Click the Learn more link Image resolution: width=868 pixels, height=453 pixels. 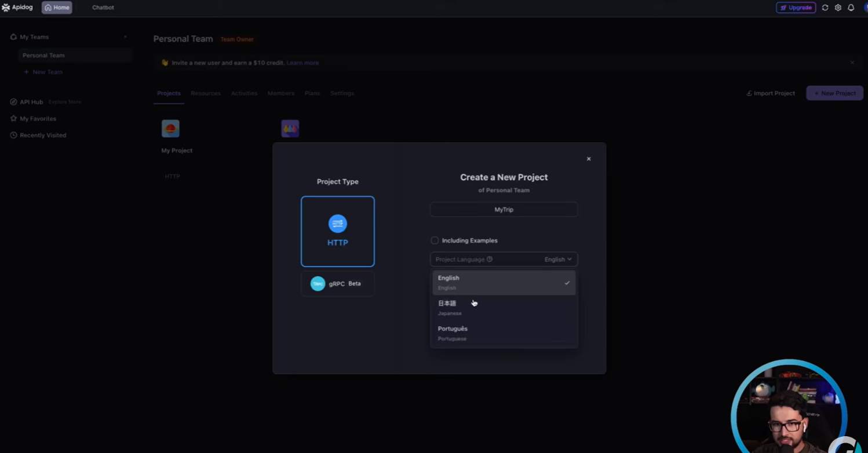click(302, 63)
